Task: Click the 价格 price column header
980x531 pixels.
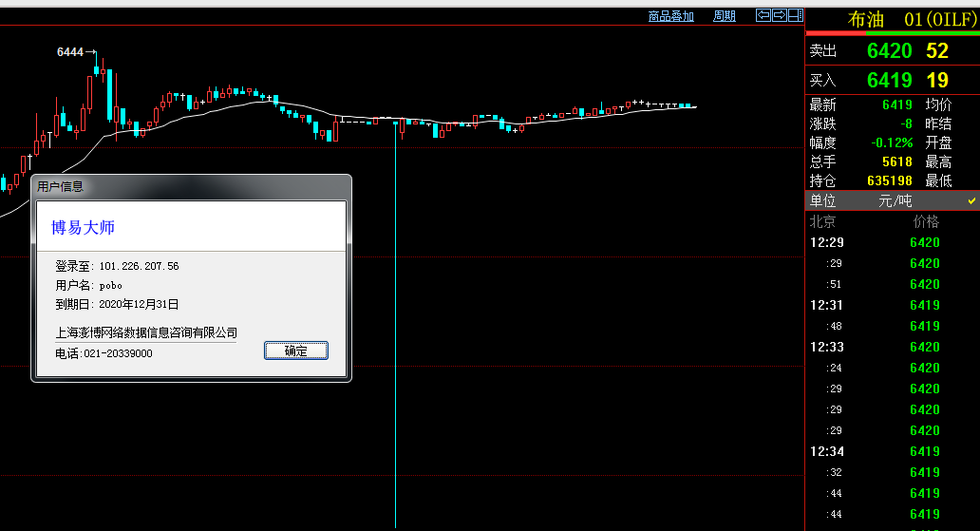Action: [925, 222]
